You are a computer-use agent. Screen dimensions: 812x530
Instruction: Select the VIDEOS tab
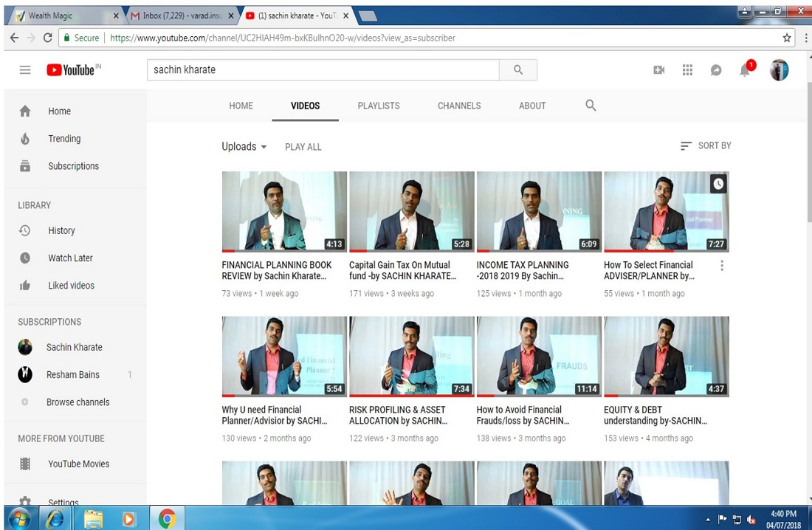click(x=305, y=106)
